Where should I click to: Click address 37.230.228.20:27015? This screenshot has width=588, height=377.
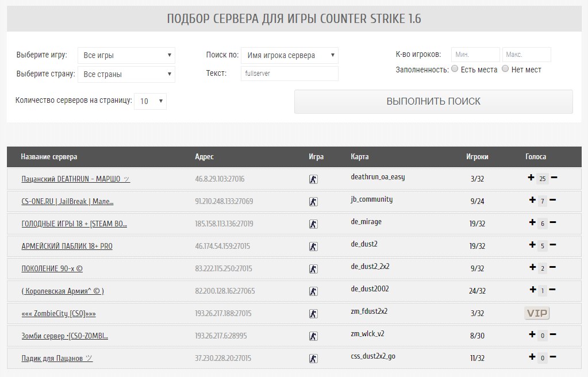point(223,358)
